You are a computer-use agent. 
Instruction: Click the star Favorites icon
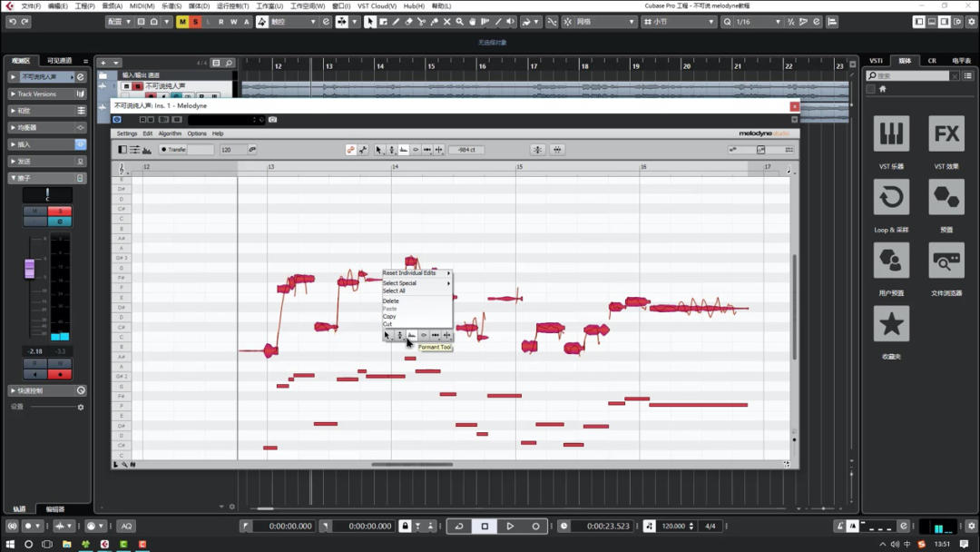pyautogui.click(x=891, y=324)
